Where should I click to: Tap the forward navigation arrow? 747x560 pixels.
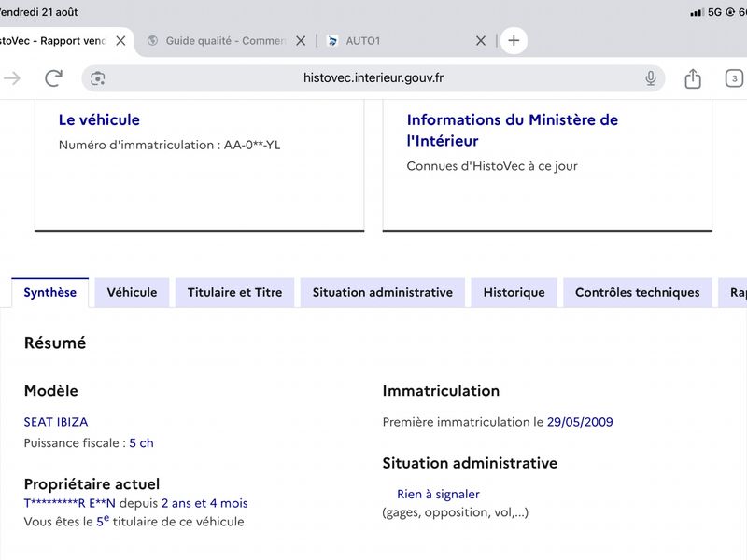pos(12,78)
